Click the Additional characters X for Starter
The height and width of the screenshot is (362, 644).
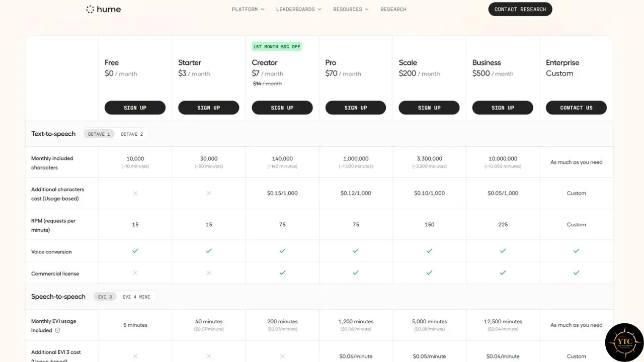click(209, 193)
